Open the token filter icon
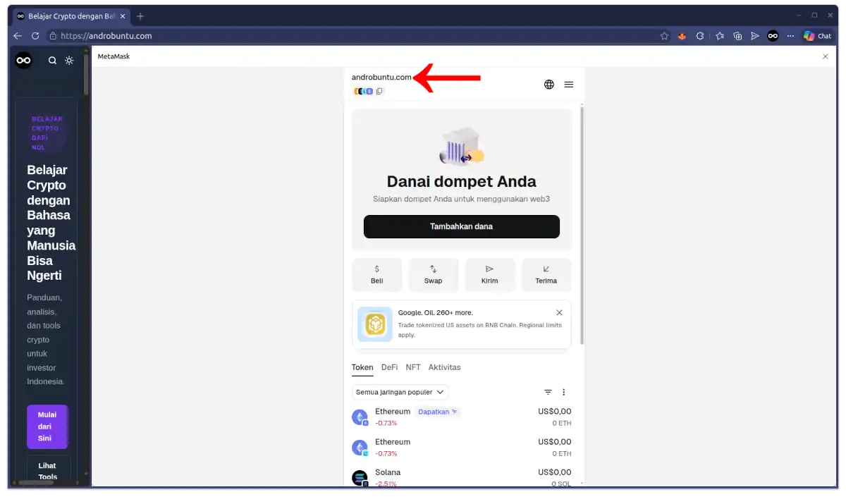This screenshot has height=504, width=846. coord(548,392)
